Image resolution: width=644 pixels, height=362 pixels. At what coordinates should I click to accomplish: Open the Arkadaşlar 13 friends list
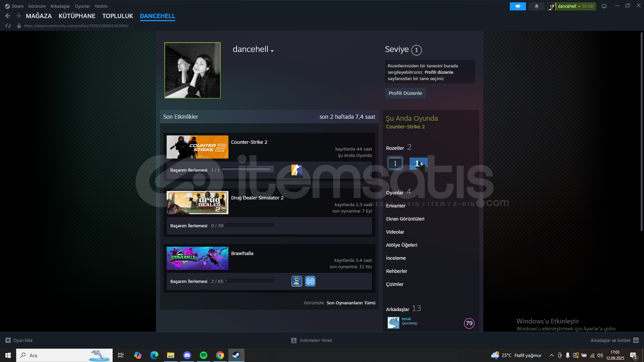[404, 308]
